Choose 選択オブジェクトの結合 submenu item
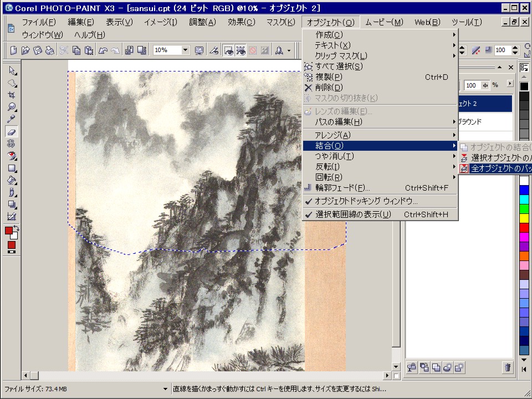The image size is (532, 399). [495, 158]
